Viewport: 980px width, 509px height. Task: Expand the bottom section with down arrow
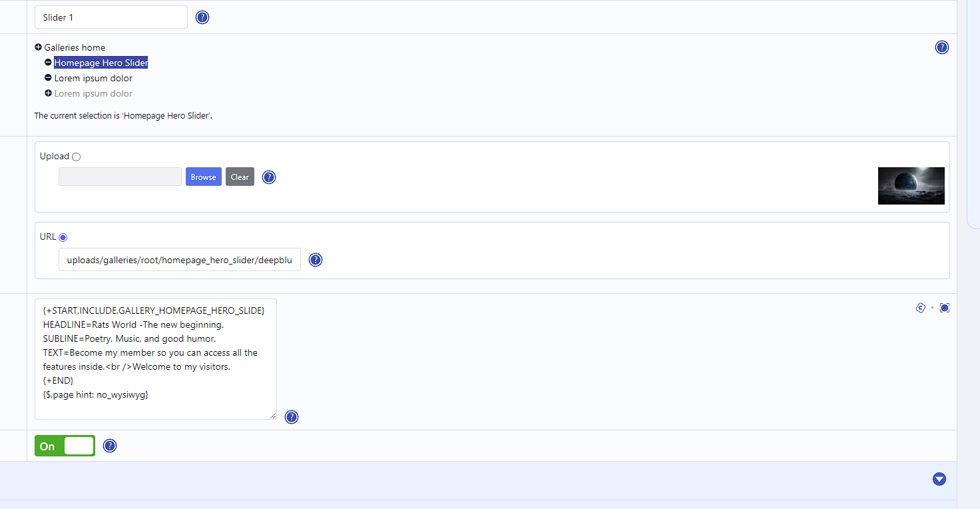pos(939,479)
